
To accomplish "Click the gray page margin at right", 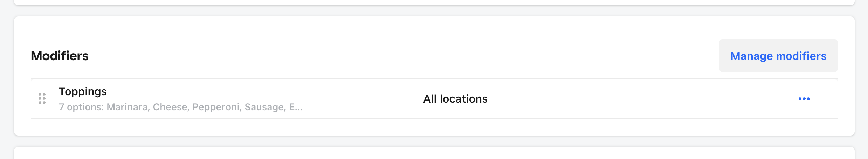I will (x=861, y=77).
